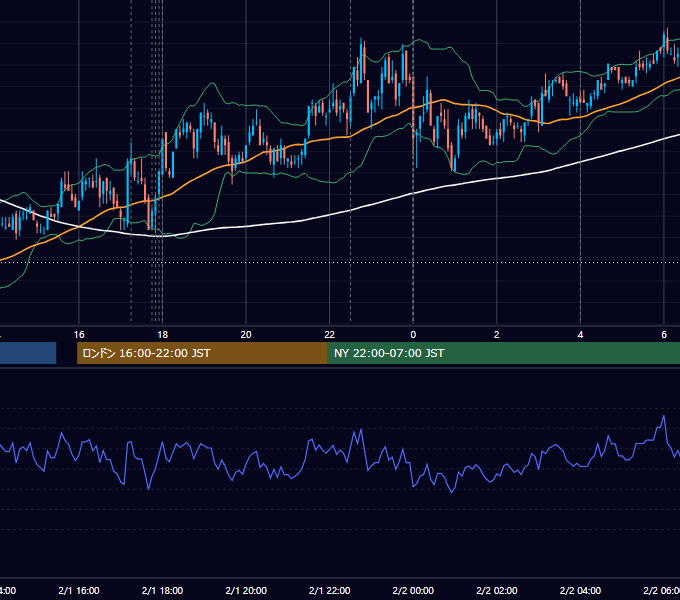Click the "0" midnight label on upper axis
The height and width of the screenshot is (600, 680).
click(x=413, y=335)
